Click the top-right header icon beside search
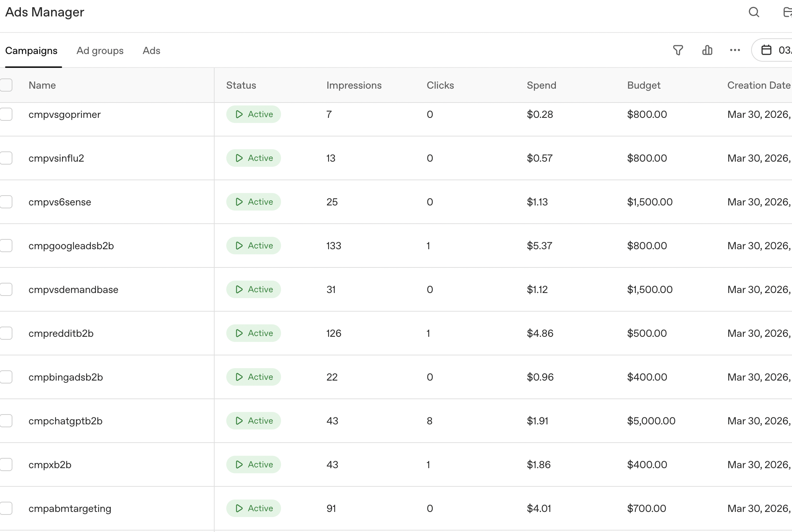Screen dimensions: 792x532 coord(787,12)
